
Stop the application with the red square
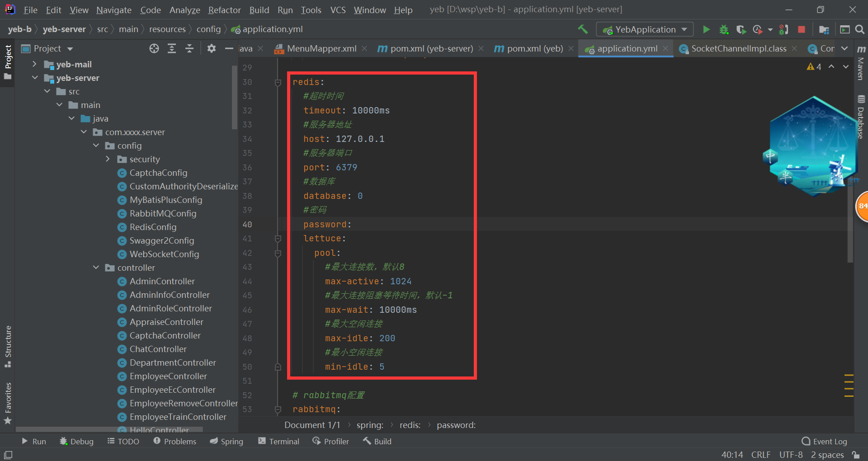802,29
